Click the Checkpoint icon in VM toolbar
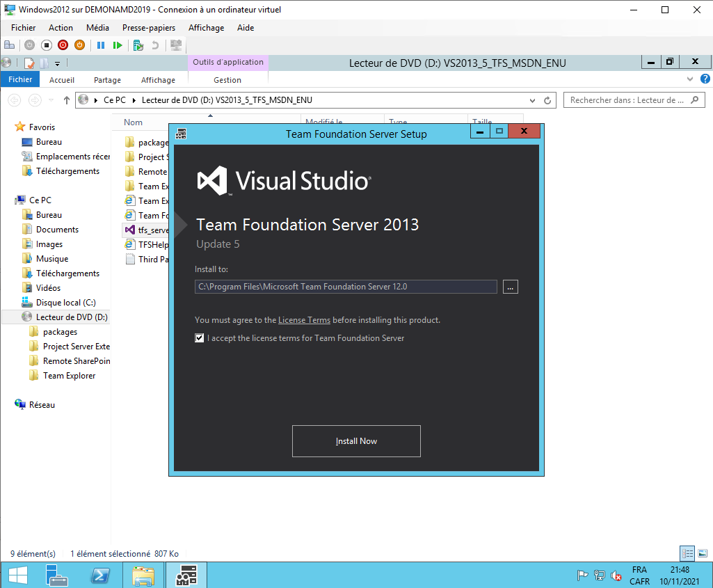The width and height of the screenshot is (713, 588). point(138,45)
